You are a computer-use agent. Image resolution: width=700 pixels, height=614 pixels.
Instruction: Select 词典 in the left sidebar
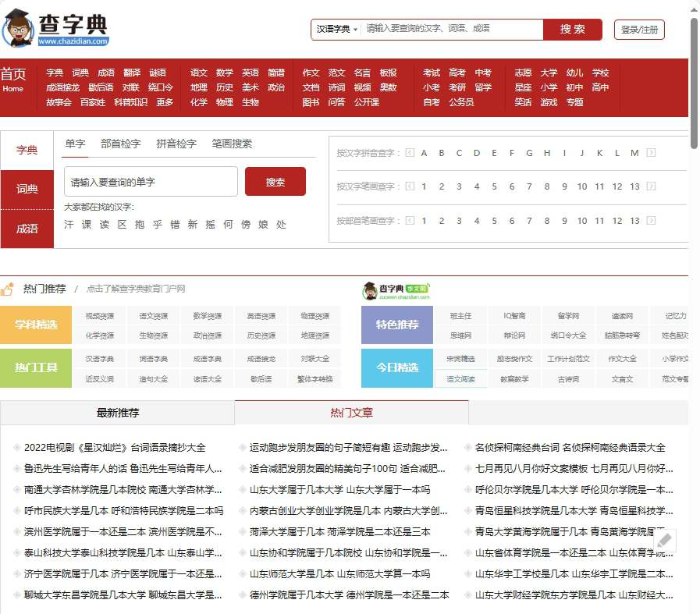[x=27, y=188]
